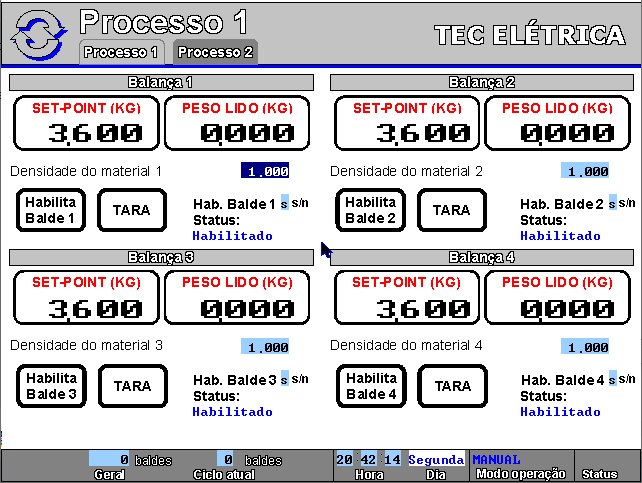Edit Densidade do material 2 value

pos(585,171)
